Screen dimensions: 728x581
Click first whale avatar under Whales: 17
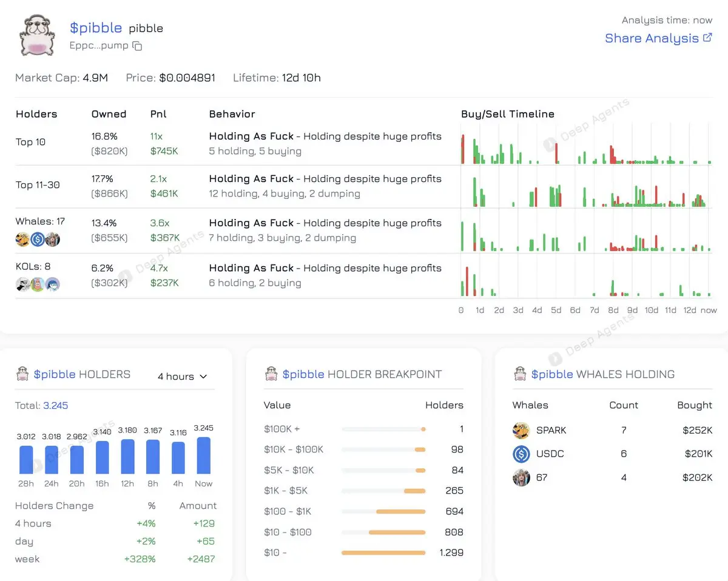(22, 239)
